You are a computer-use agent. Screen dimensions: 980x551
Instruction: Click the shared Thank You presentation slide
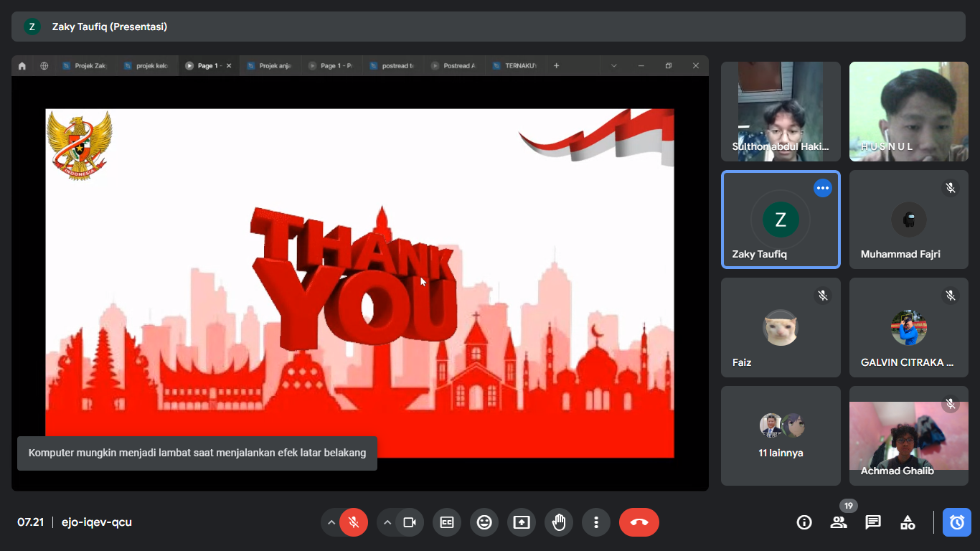[359, 283]
